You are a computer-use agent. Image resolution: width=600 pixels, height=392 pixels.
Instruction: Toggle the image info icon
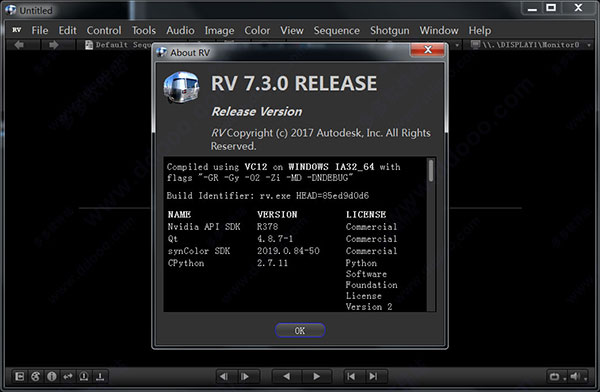point(52,377)
